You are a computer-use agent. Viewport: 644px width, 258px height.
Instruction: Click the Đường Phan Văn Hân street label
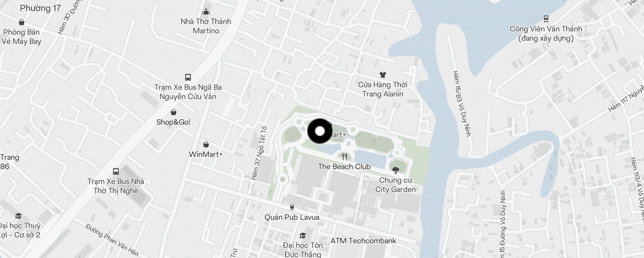tap(112, 240)
